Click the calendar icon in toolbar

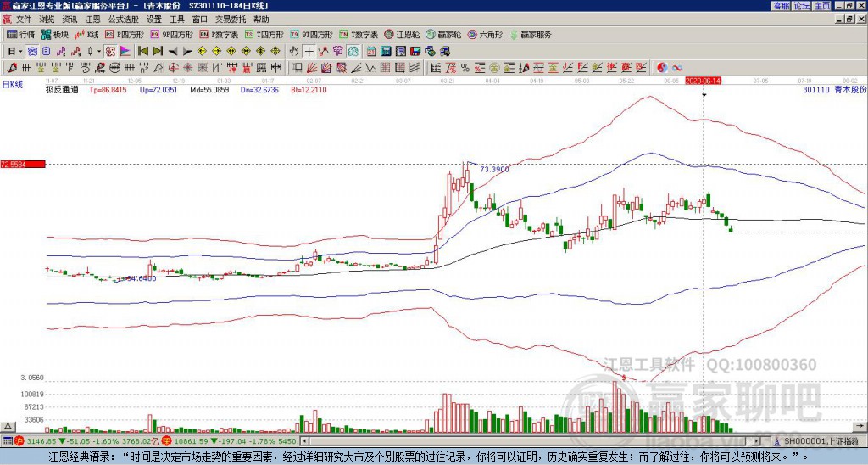pyautogui.click(x=371, y=52)
